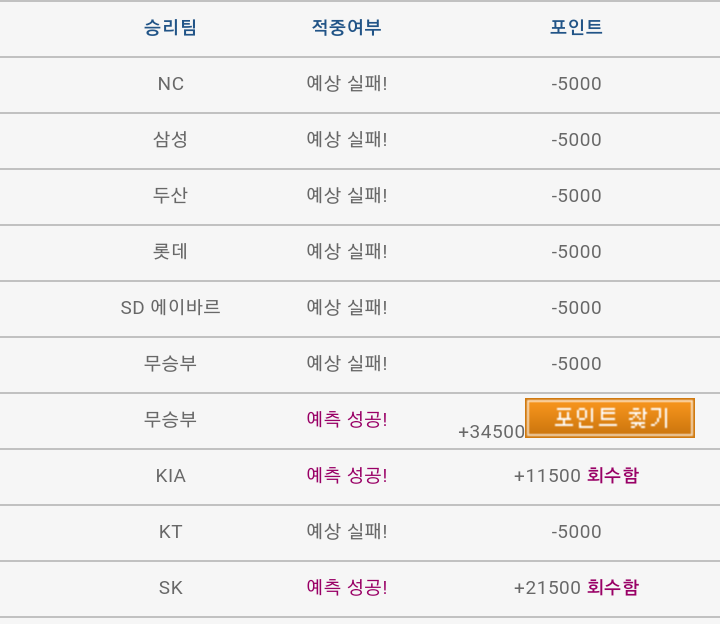This screenshot has width=720, height=624.
Task: Click 예상 실패! in the 롯데 row
Action: click(x=346, y=252)
